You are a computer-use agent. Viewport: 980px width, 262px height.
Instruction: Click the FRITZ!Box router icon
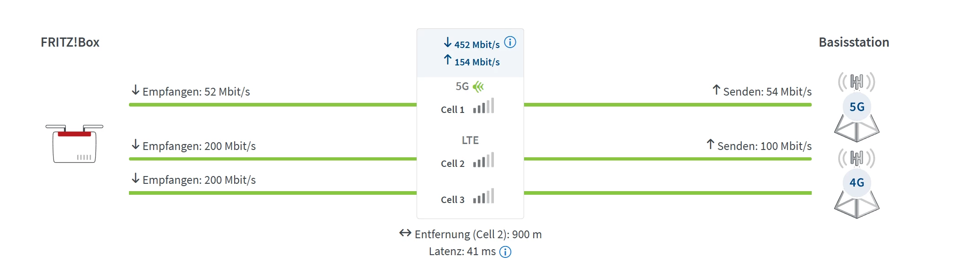(75, 144)
